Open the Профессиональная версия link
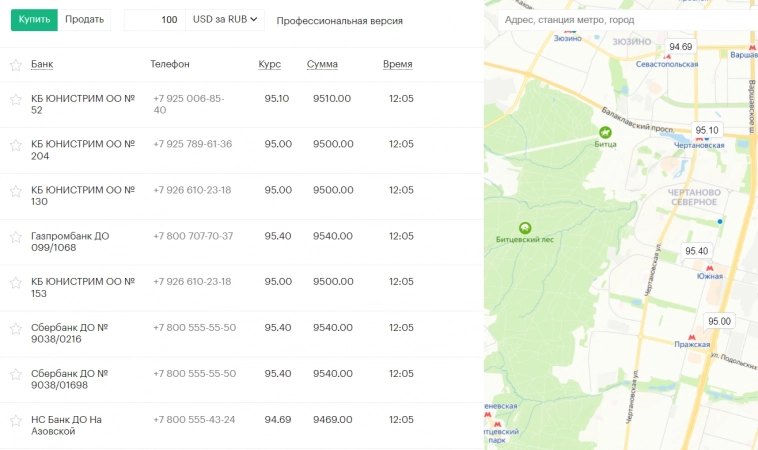This screenshot has width=758, height=450. point(340,20)
